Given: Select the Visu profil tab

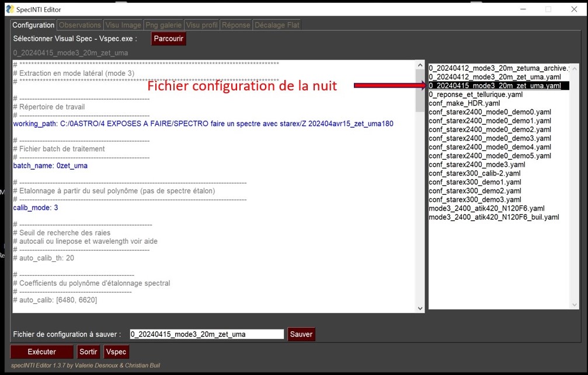Looking at the screenshot, I should 201,25.
